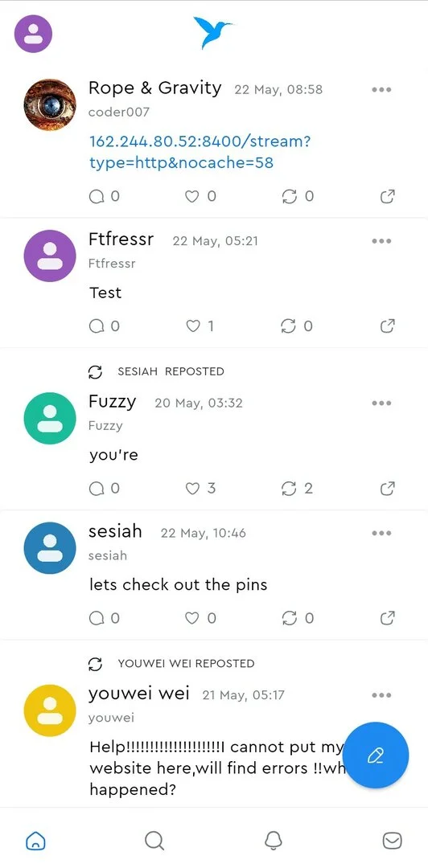
Task: Open more options on sesiah's post
Action: (x=381, y=533)
